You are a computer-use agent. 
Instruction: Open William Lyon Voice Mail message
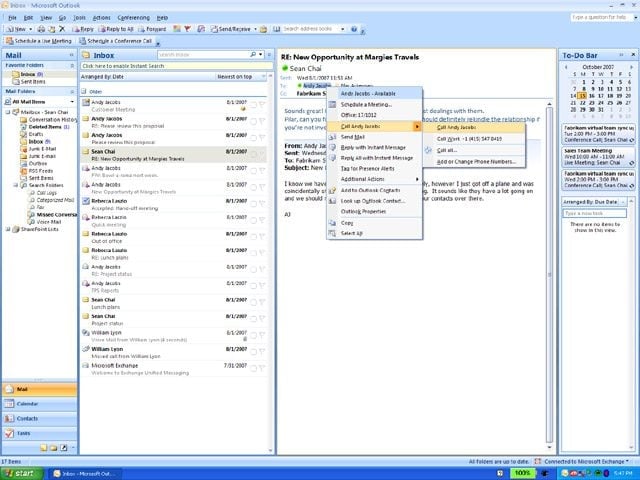(173, 336)
